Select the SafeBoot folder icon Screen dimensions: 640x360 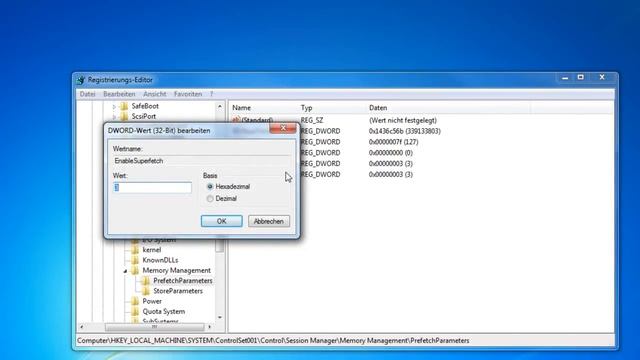[x=124, y=106]
